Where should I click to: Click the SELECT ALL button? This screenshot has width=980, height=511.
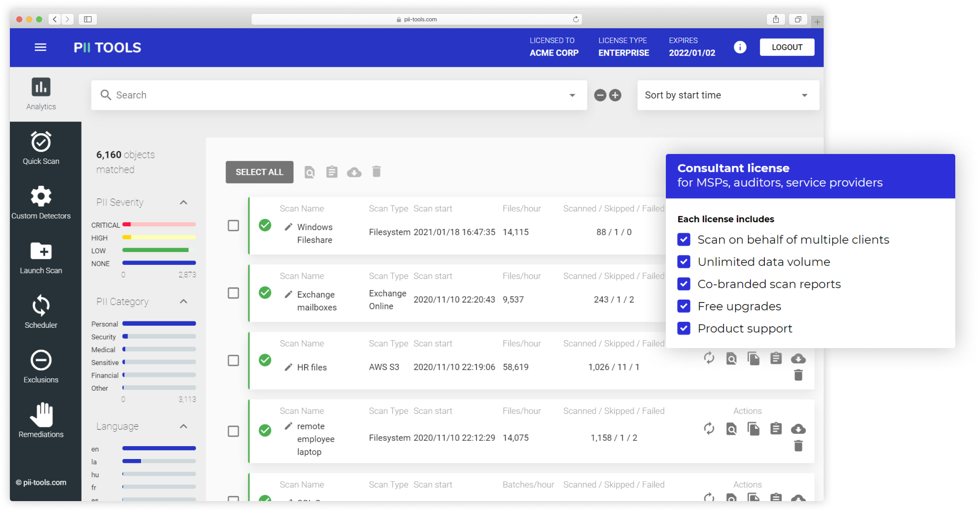point(260,172)
